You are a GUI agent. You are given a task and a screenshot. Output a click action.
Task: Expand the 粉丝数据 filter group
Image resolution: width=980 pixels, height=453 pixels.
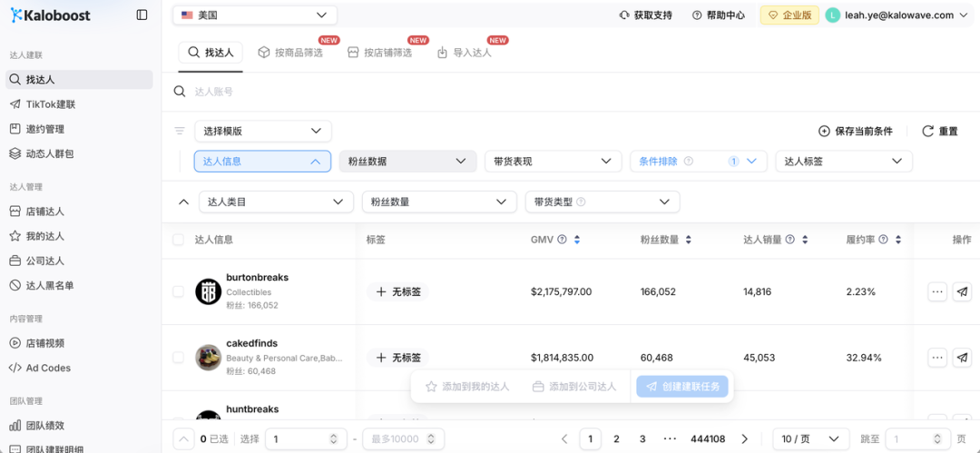408,161
